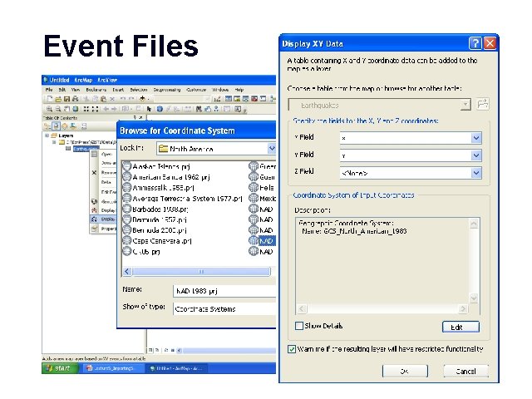Click the New map document icon in ArcMap
Screen dimensions: 532x399
(50, 99)
